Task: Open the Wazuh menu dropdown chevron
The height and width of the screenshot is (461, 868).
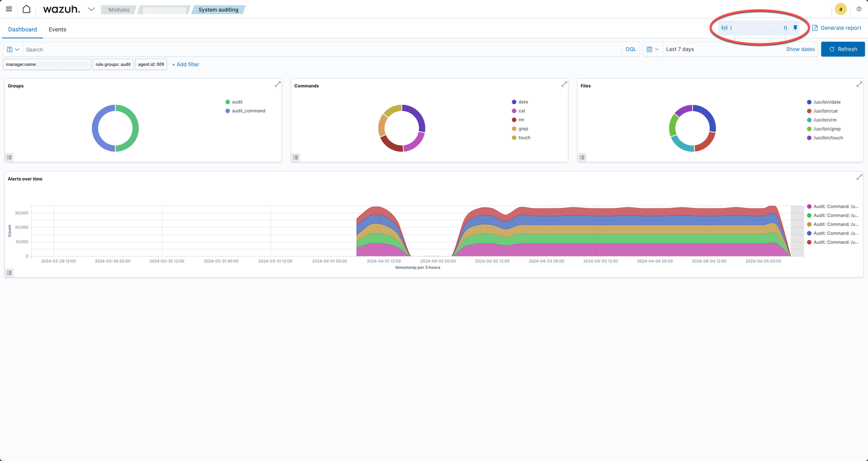Action: (x=91, y=9)
